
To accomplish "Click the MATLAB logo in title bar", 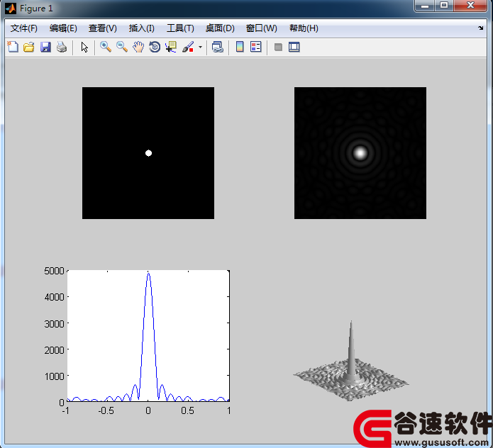I will pos(11,9).
